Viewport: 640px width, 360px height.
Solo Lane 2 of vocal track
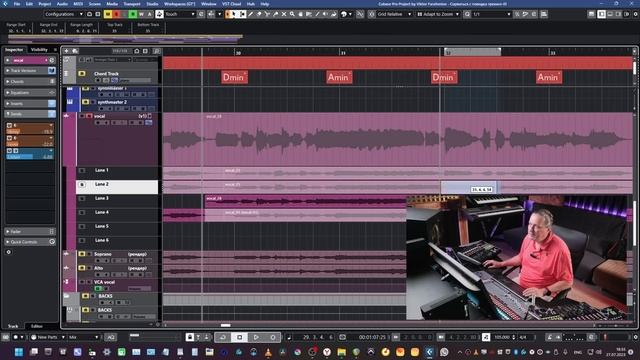[82, 184]
